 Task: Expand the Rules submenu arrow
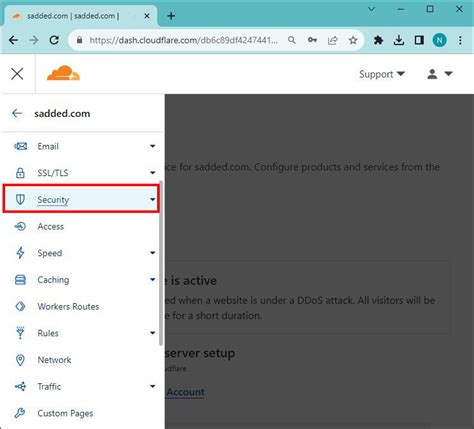click(x=152, y=333)
